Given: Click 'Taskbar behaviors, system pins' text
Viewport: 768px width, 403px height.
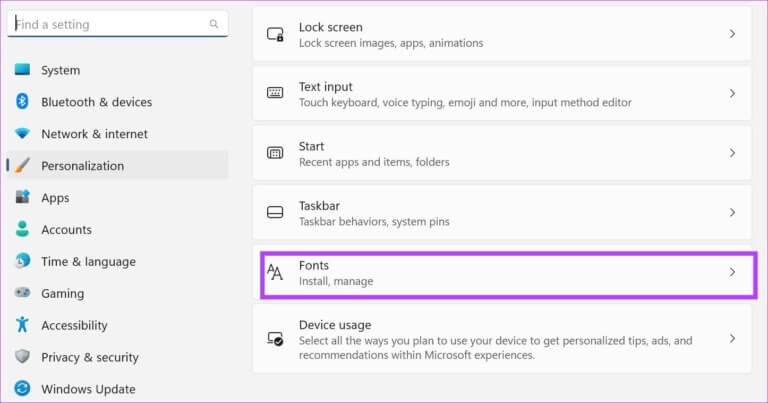Looking at the screenshot, I should 374,222.
